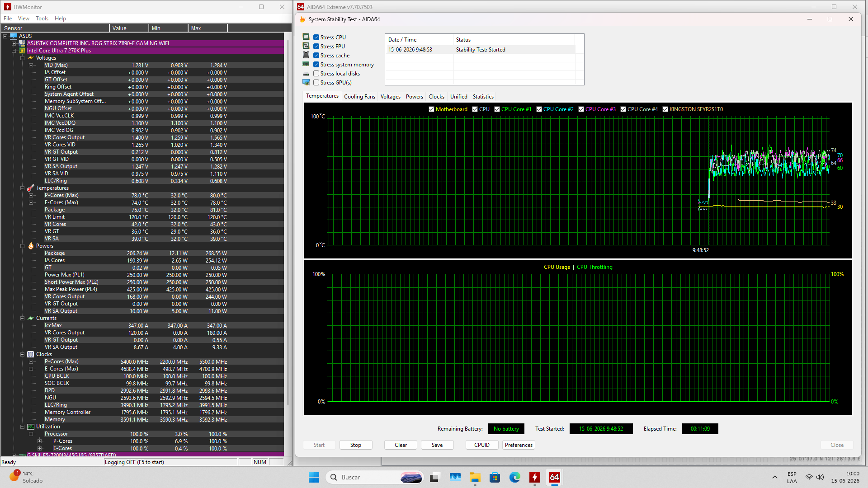Image resolution: width=868 pixels, height=488 pixels.
Task: Open File Explorer from the taskbar
Action: click(475, 477)
